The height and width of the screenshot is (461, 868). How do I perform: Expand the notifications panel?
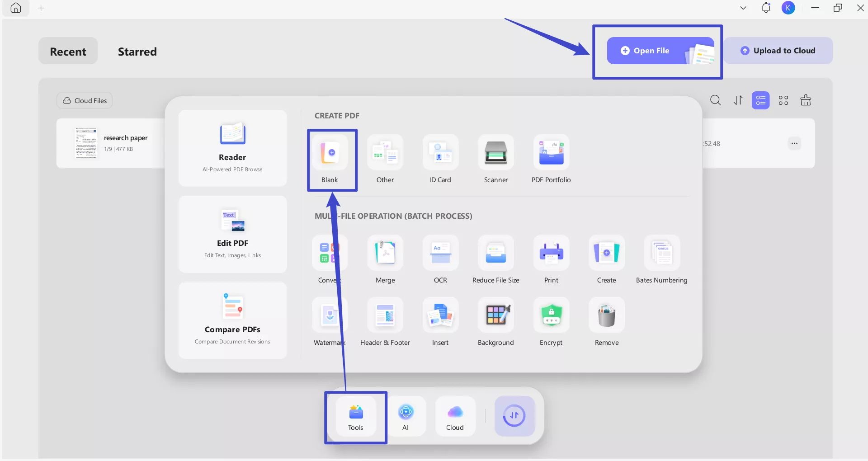pyautogui.click(x=766, y=8)
